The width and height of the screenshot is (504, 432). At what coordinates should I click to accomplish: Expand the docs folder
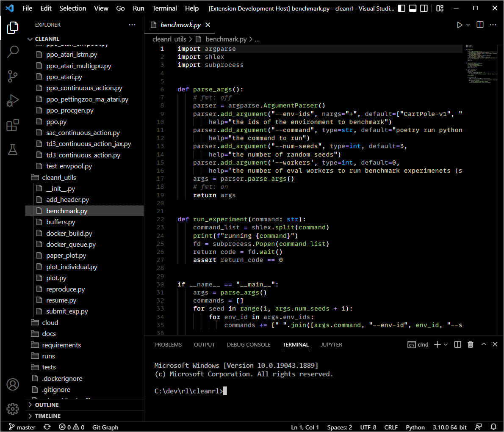85,334
